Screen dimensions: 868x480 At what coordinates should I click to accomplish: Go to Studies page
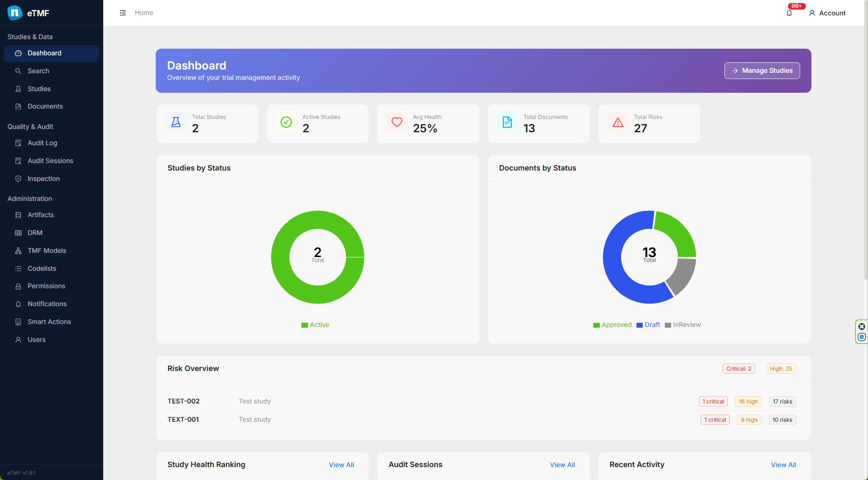pos(51,89)
